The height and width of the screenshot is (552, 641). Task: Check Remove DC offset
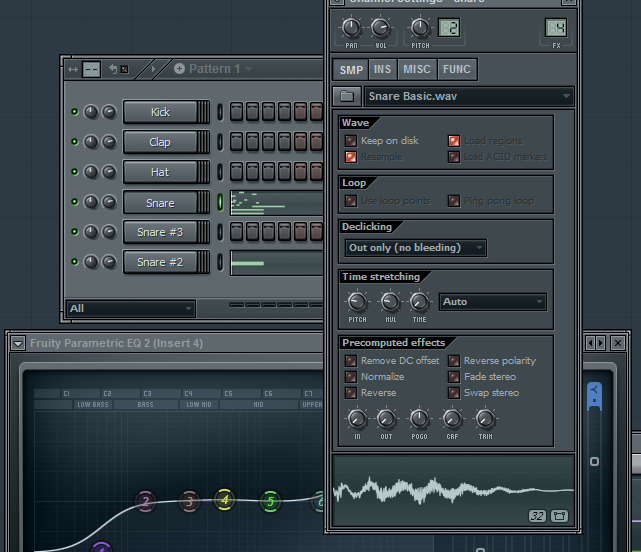(x=351, y=361)
